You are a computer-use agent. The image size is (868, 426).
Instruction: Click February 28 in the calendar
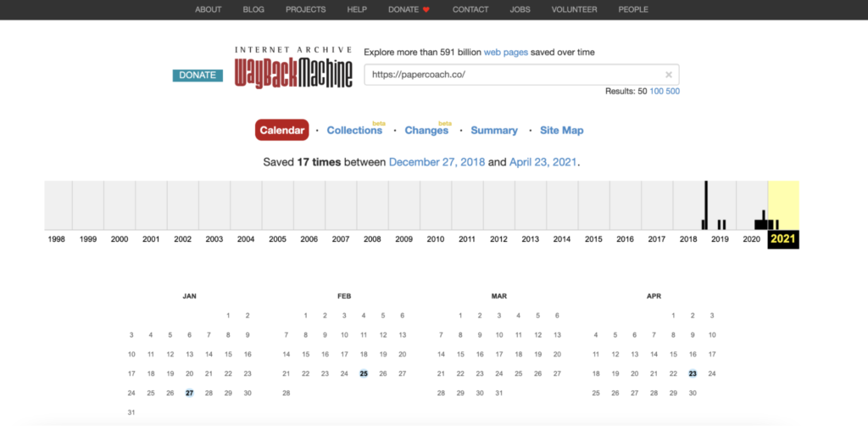(287, 393)
